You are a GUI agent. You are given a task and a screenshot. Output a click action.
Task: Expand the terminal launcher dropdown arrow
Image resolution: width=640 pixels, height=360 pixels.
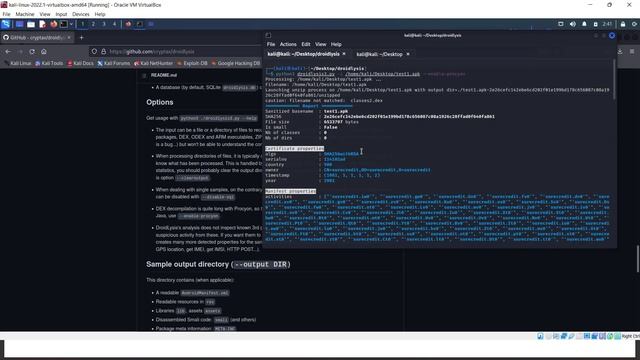pos(71,24)
